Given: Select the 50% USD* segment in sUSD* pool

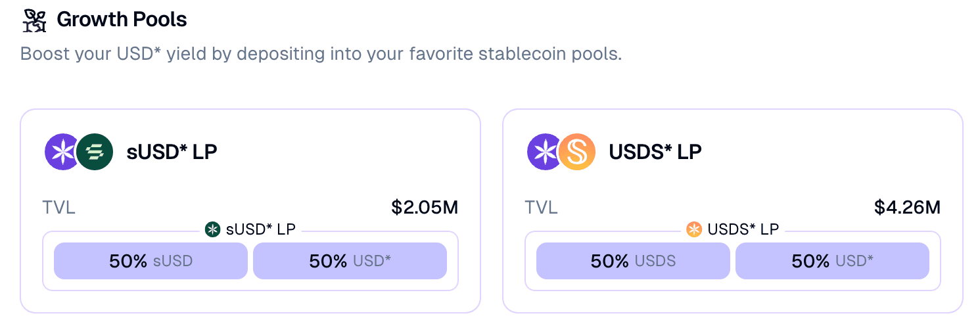Looking at the screenshot, I should 350,261.
